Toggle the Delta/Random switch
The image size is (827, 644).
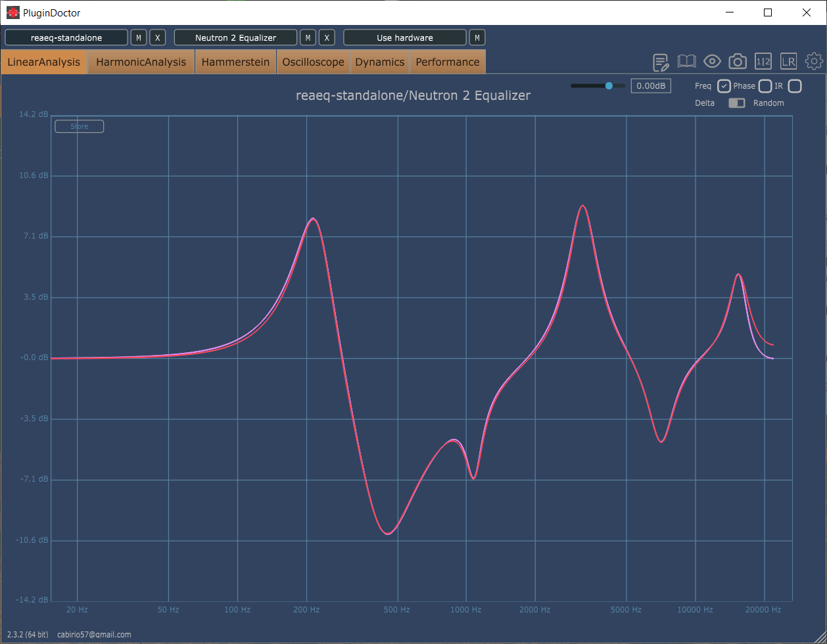[x=737, y=103]
